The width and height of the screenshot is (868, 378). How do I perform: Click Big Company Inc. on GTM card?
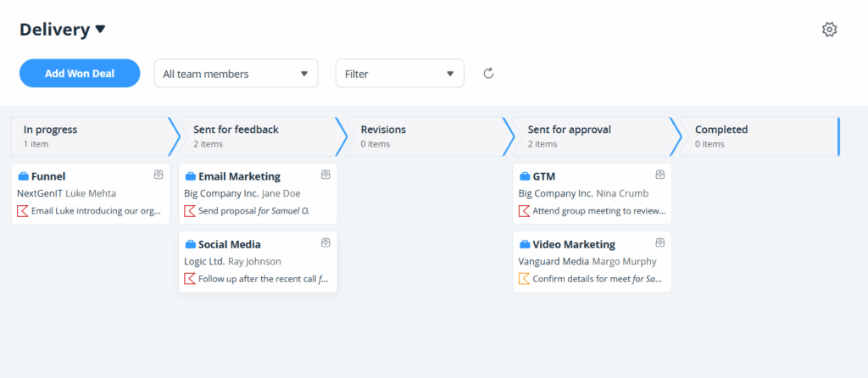(x=556, y=194)
